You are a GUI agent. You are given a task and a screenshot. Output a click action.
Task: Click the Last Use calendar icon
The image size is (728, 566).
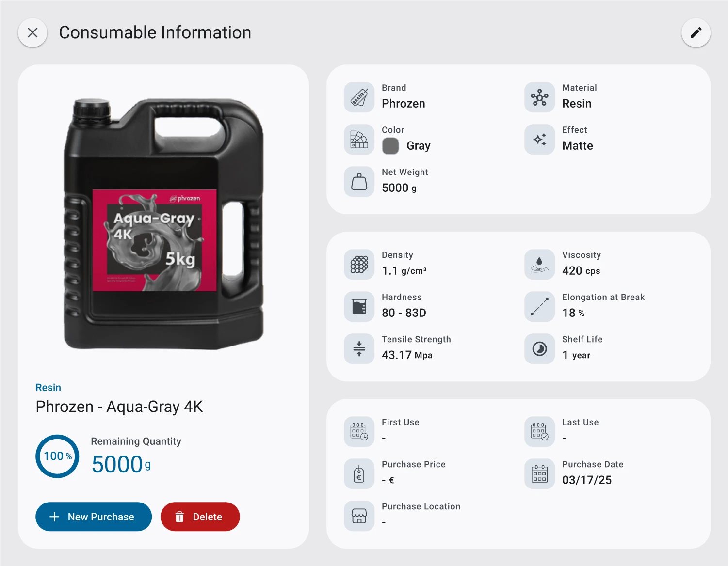(x=540, y=432)
